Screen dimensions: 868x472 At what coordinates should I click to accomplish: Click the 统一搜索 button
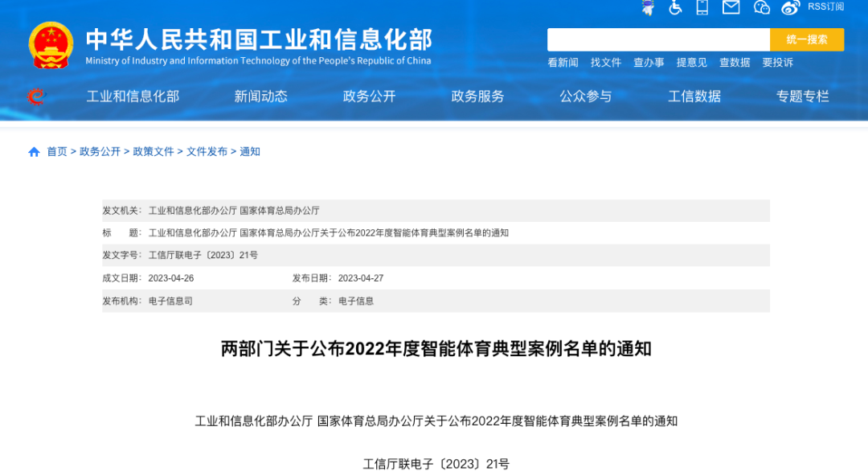click(807, 40)
